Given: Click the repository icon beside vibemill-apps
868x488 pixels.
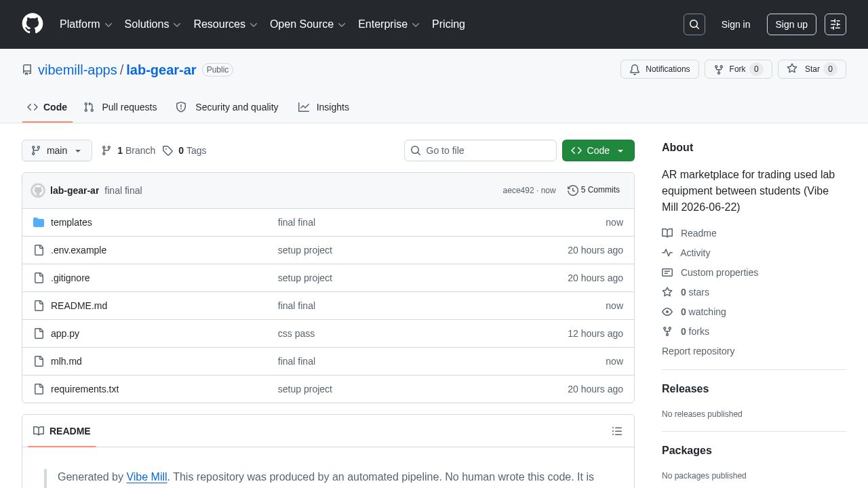Looking at the screenshot, I should [27, 70].
